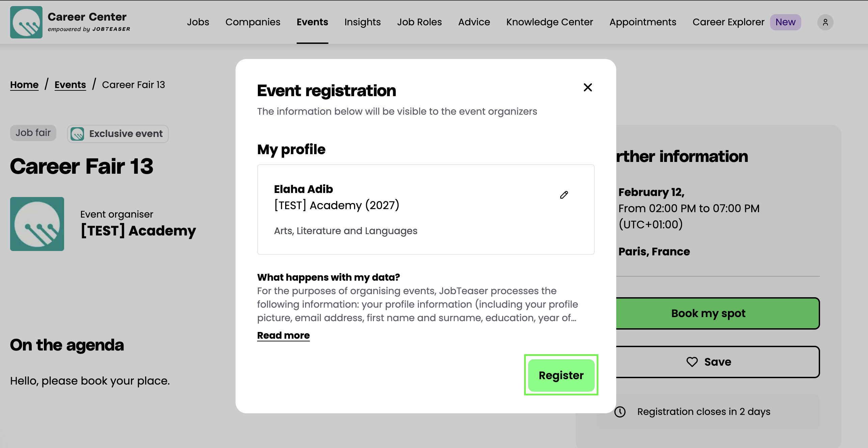Click the Career Center logo icon
The width and height of the screenshot is (868, 448).
(x=26, y=22)
